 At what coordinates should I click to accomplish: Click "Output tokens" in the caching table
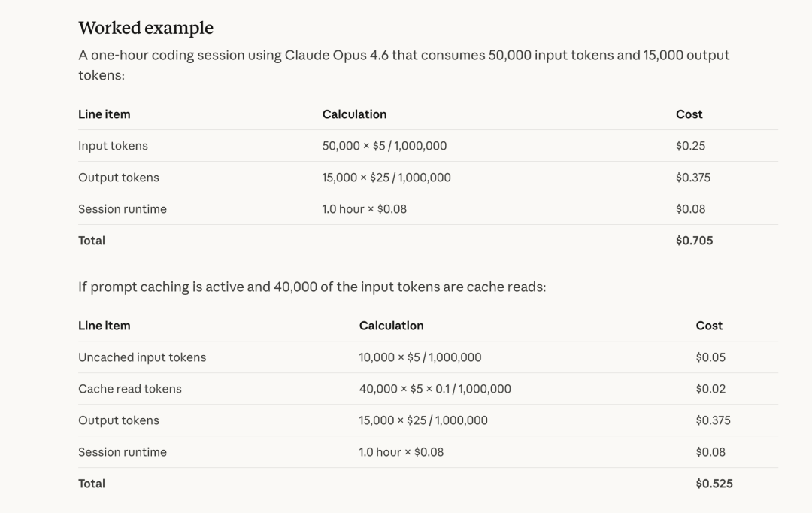coord(119,420)
